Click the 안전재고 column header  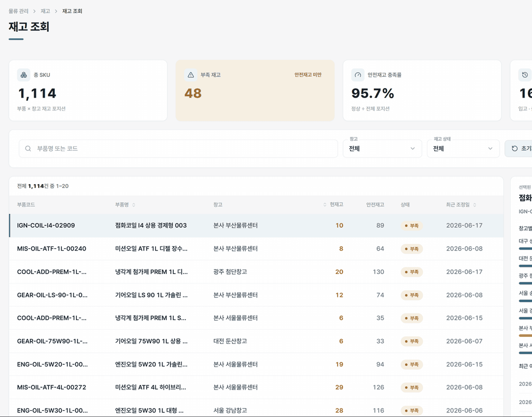(375, 205)
